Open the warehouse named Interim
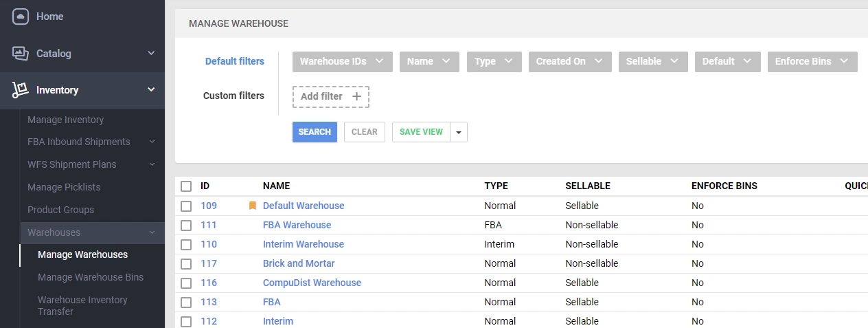Screen dimensions: 868x328 (278, 321)
